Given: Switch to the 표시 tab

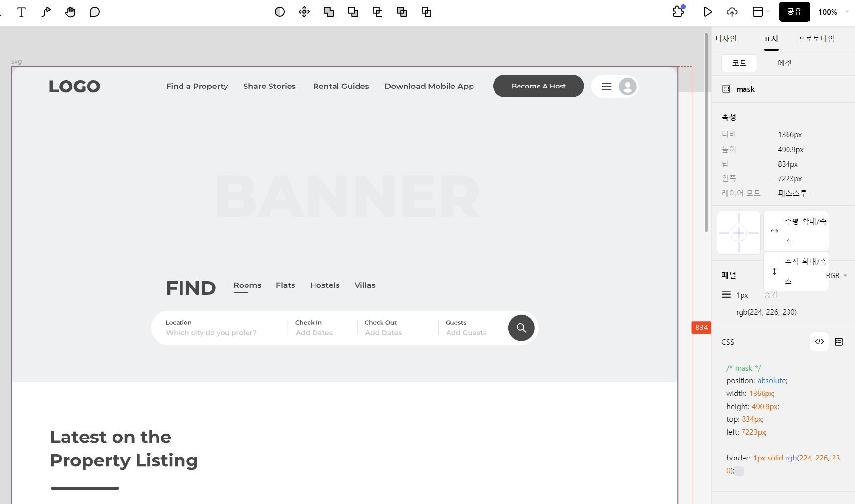Looking at the screenshot, I should pyautogui.click(x=771, y=39).
